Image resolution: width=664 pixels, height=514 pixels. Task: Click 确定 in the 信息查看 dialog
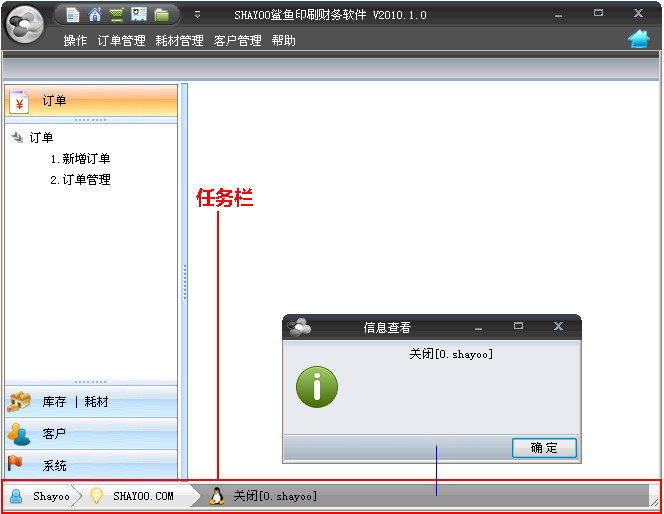544,448
